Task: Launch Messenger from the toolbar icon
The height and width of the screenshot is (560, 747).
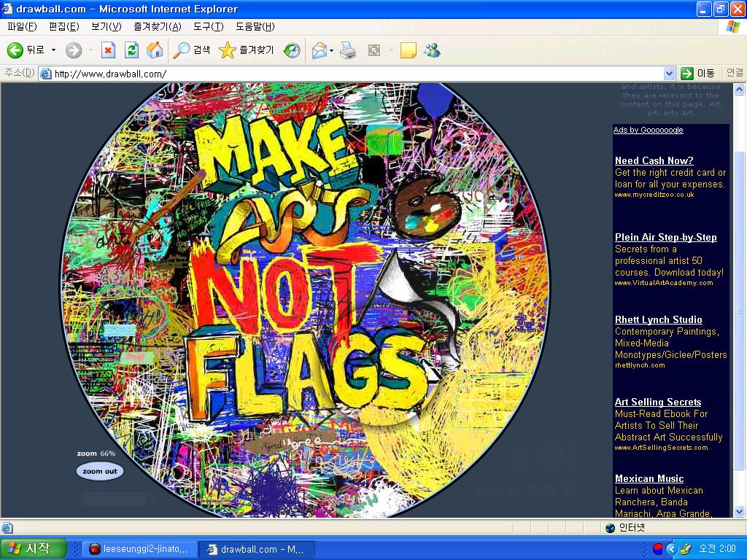Action: (x=432, y=50)
